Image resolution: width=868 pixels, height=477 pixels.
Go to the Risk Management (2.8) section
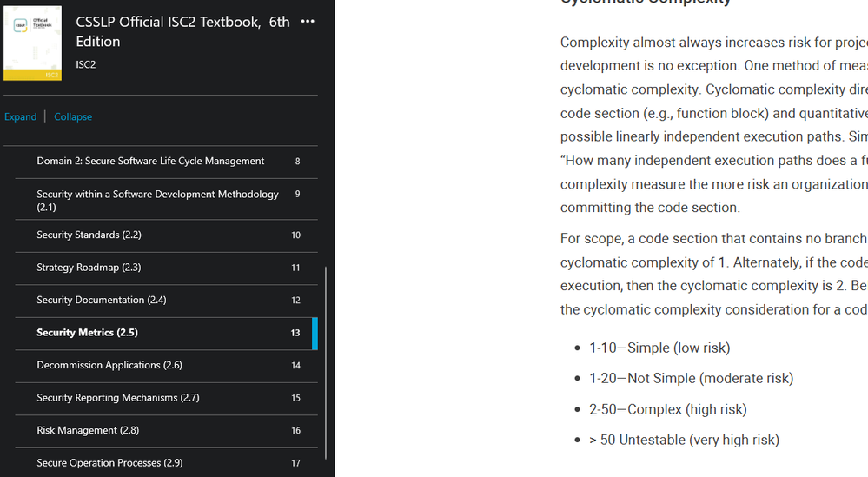(88, 430)
